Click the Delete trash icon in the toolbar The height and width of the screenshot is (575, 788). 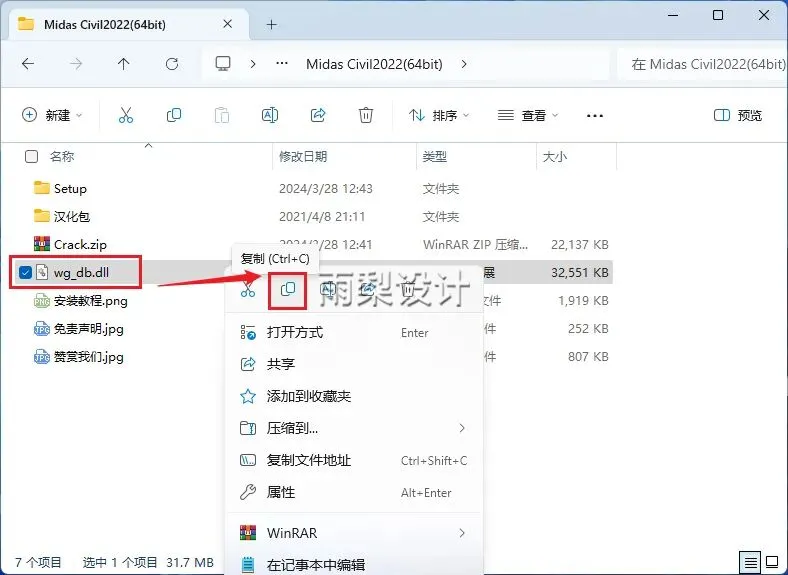pyautogui.click(x=366, y=115)
